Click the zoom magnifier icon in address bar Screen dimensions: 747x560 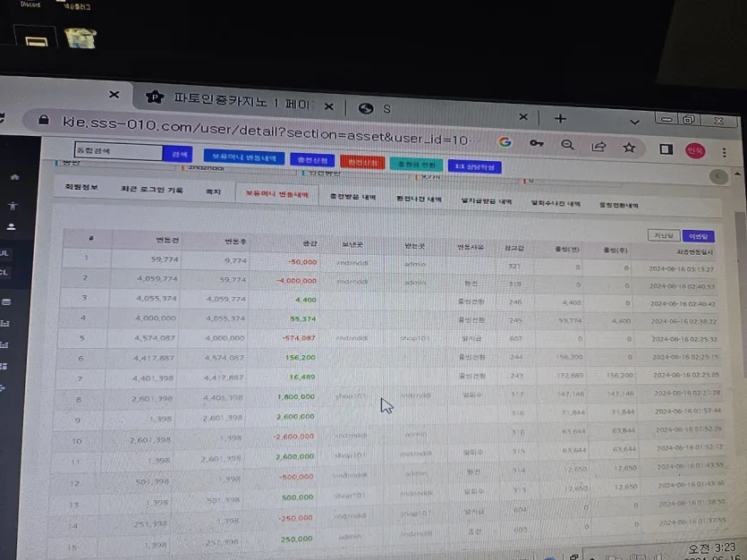click(567, 145)
